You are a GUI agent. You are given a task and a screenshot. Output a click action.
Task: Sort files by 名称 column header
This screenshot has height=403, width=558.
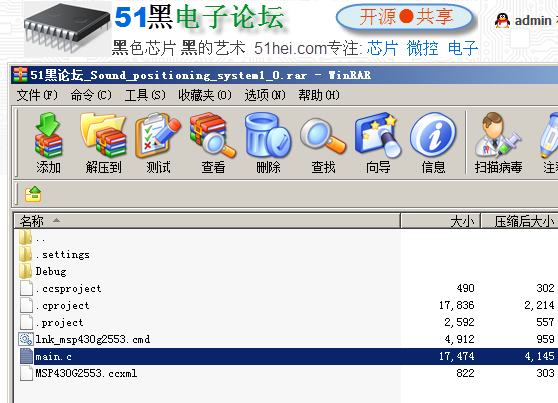[207, 221]
